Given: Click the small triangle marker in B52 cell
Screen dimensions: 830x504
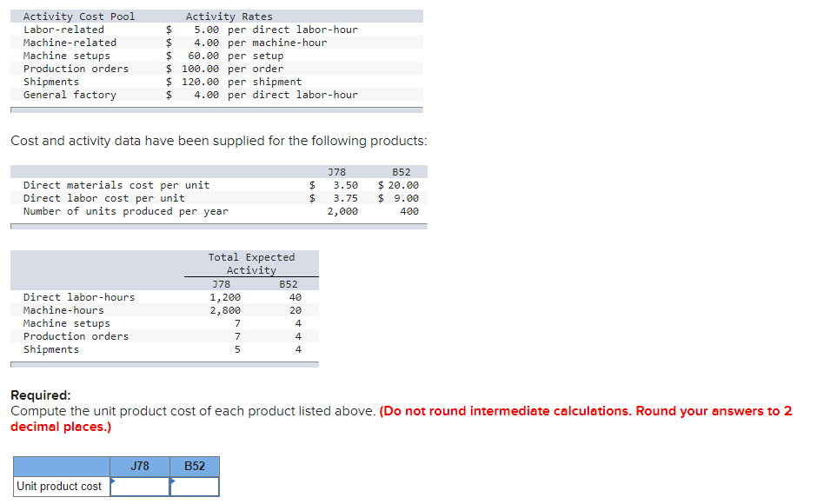Looking at the screenshot, I should click(x=172, y=481).
